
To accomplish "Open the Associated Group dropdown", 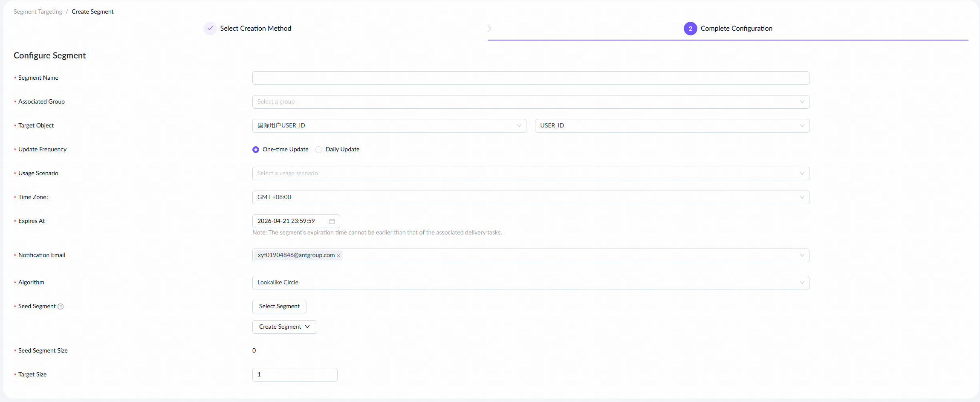I will point(530,102).
